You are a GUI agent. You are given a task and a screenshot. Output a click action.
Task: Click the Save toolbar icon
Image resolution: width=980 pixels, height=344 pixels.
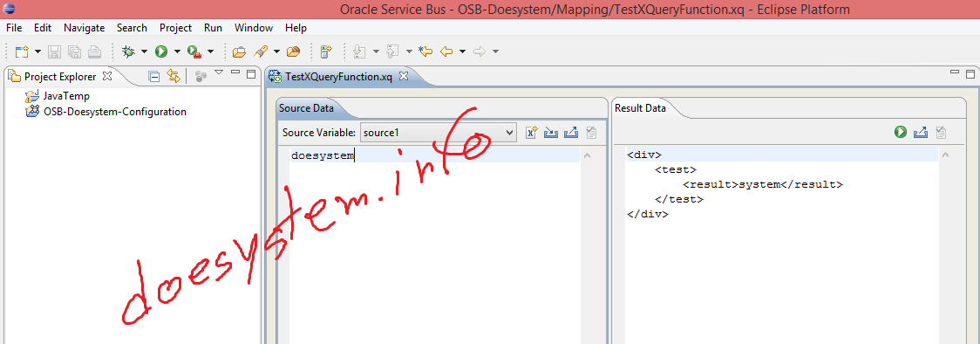coord(55,52)
